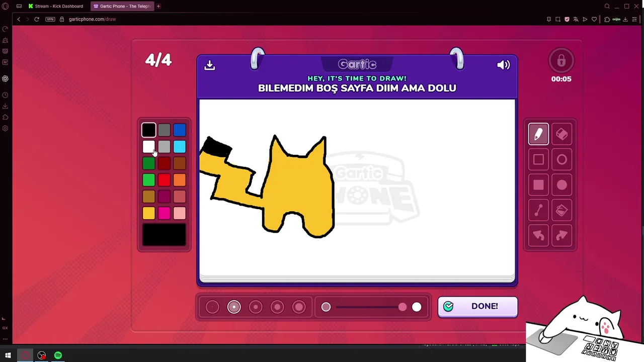Select the largest brush size
The width and height of the screenshot is (644, 362).
tap(299, 307)
